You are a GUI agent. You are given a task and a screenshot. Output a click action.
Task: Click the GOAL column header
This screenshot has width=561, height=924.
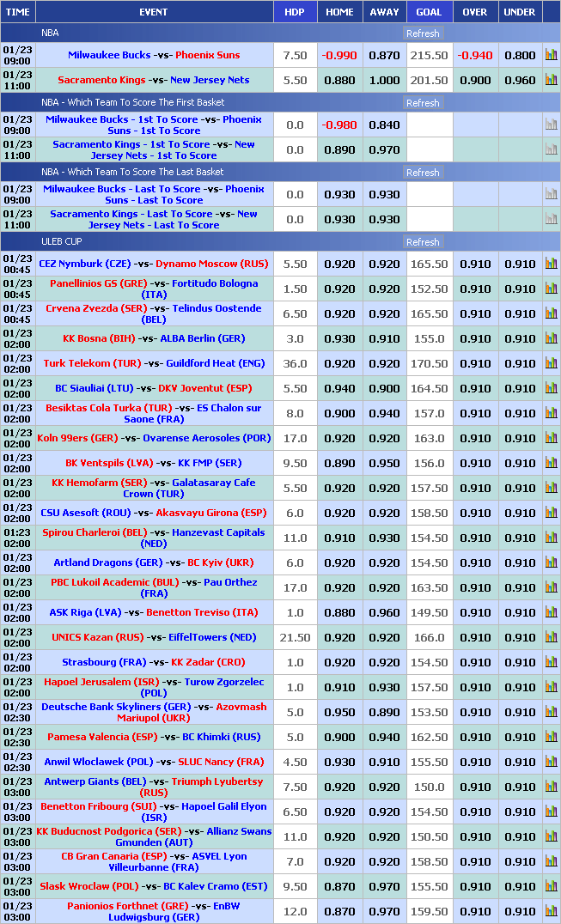point(429,12)
